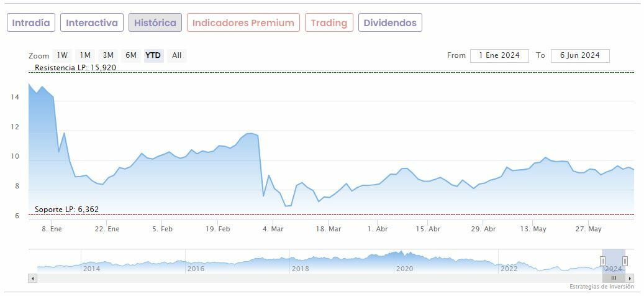Click the scrollbar right arrow
The width and height of the screenshot is (644, 296).
[x=630, y=278]
